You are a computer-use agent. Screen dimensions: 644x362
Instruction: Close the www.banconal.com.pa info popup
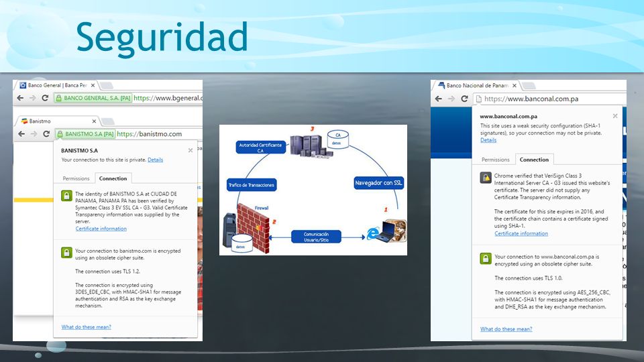coord(615,116)
